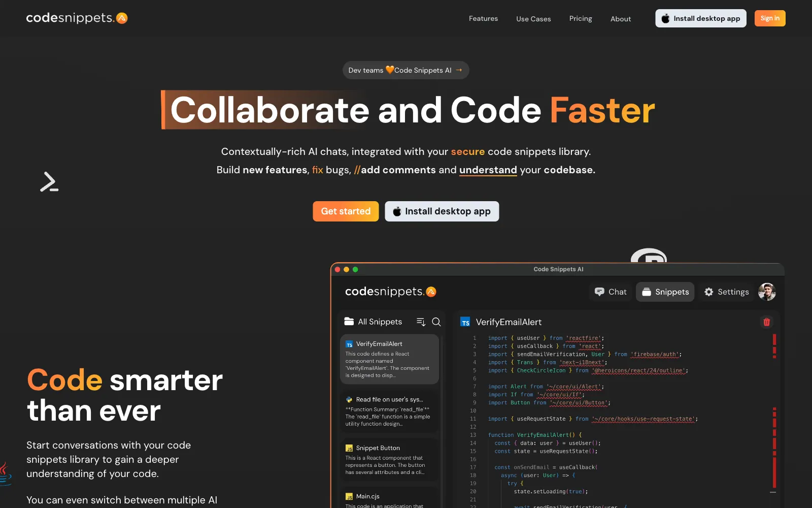Open the Use Cases nav link
The height and width of the screenshot is (508, 812).
(x=533, y=19)
